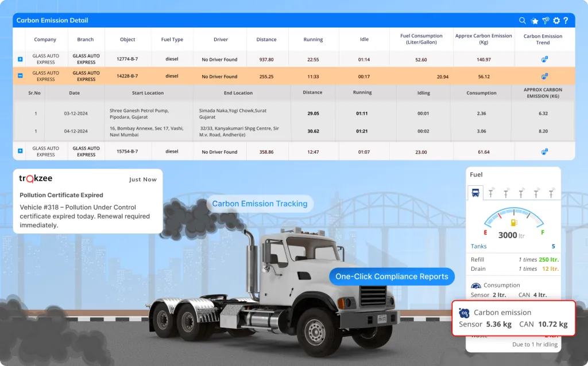
Task: Open the search icon in the header
Action: (522, 21)
